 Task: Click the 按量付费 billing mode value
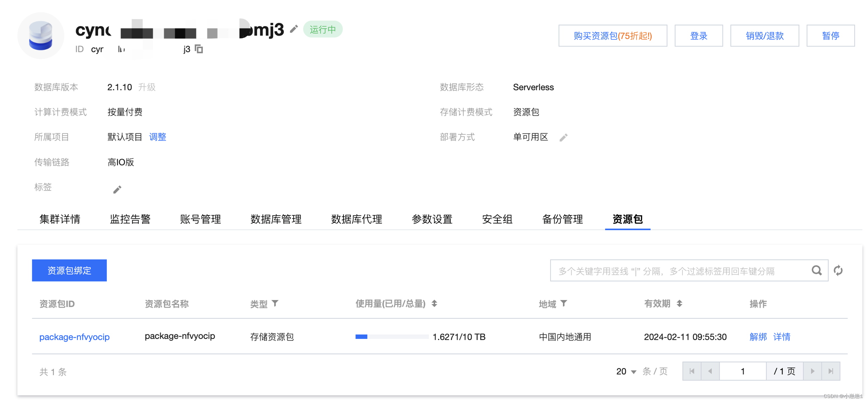pos(125,112)
